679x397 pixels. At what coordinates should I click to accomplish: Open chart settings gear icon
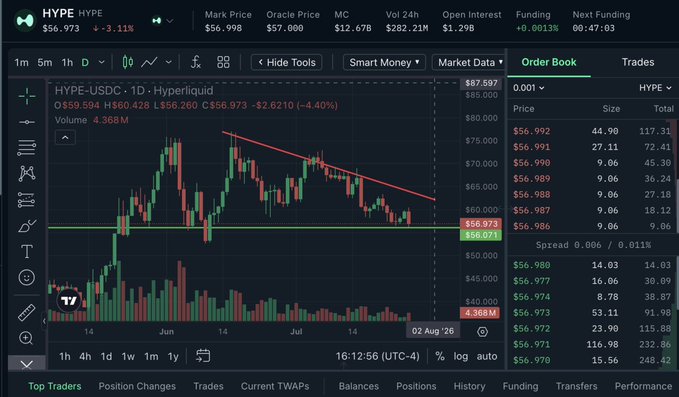(x=482, y=332)
